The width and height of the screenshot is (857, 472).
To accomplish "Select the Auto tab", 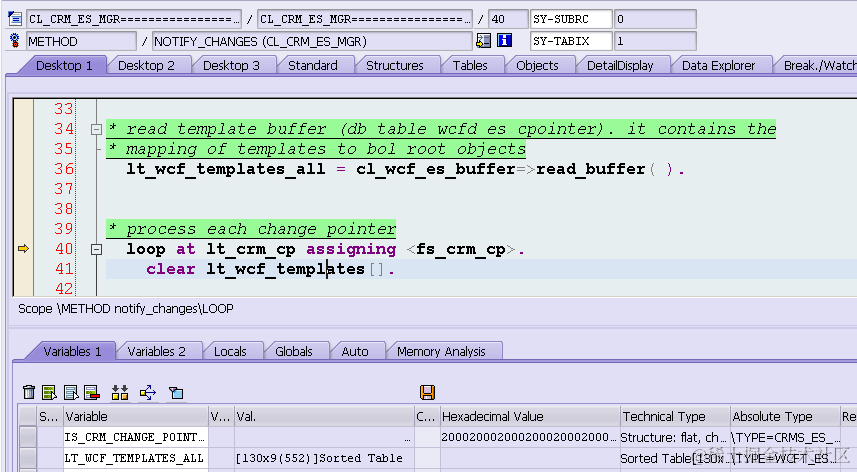I will [x=355, y=351].
